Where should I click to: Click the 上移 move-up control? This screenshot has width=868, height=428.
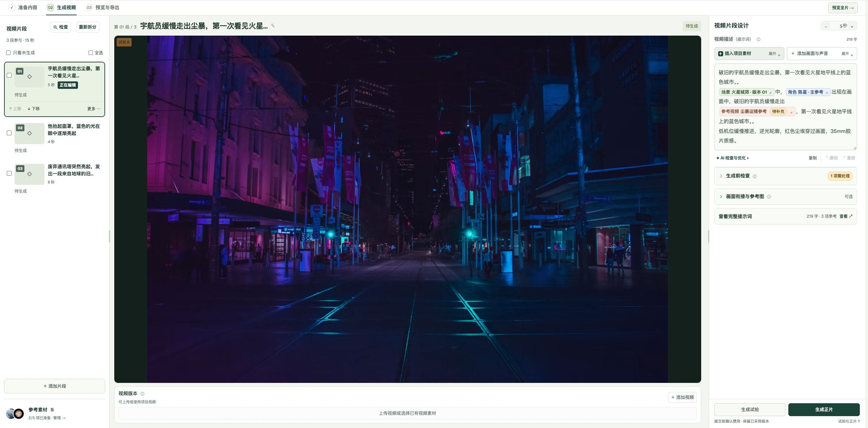[x=15, y=109]
